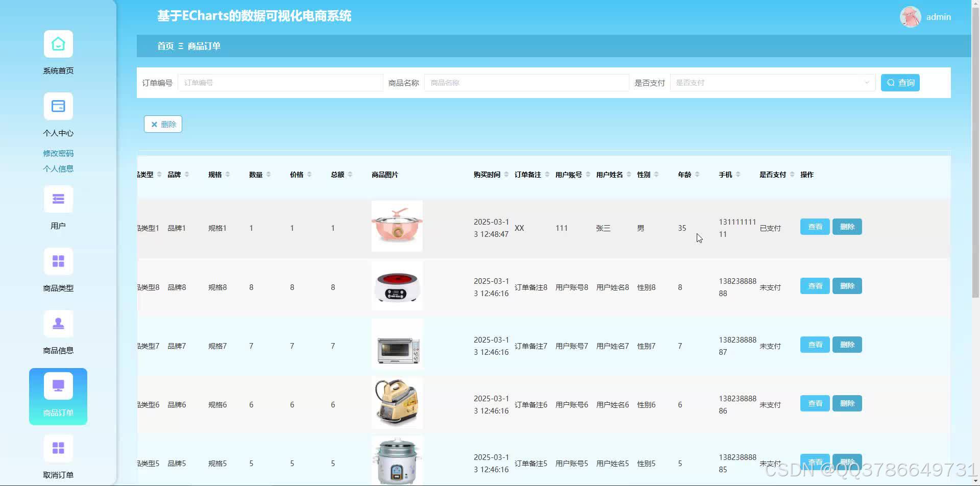
Task: Toggle sorting on the 数量 column
Action: click(x=268, y=174)
